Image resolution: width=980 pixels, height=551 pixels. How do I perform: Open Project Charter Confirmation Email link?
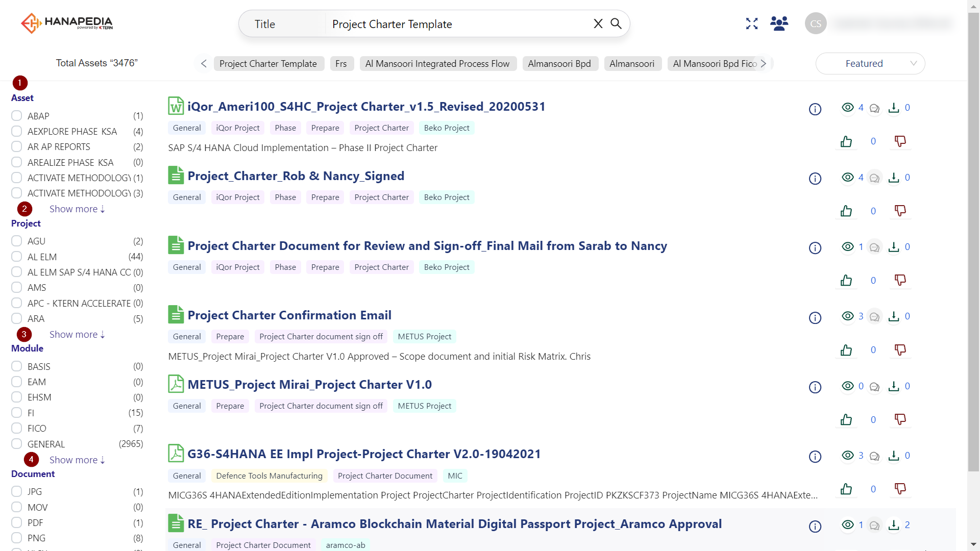(x=289, y=315)
